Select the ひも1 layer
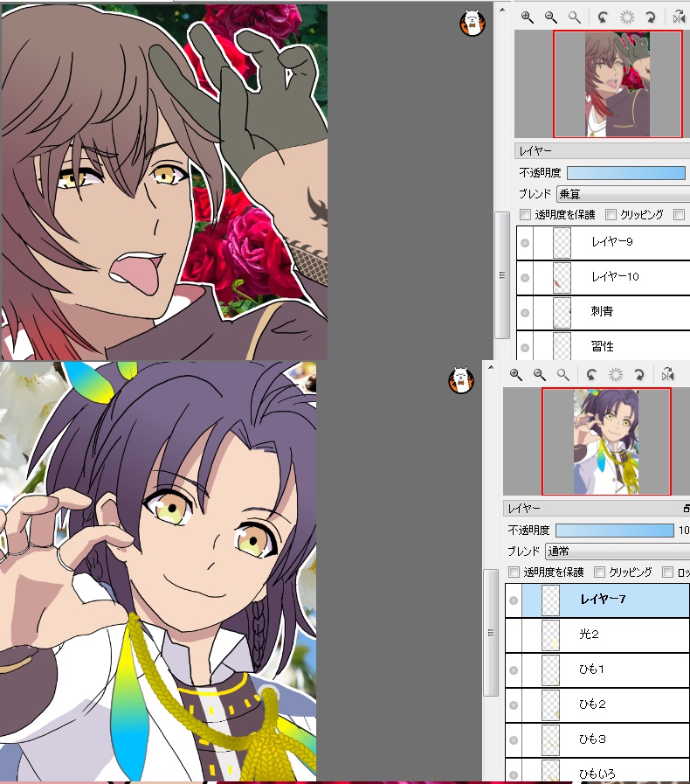This screenshot has height=784, width=690. click(x=597, y=670)
